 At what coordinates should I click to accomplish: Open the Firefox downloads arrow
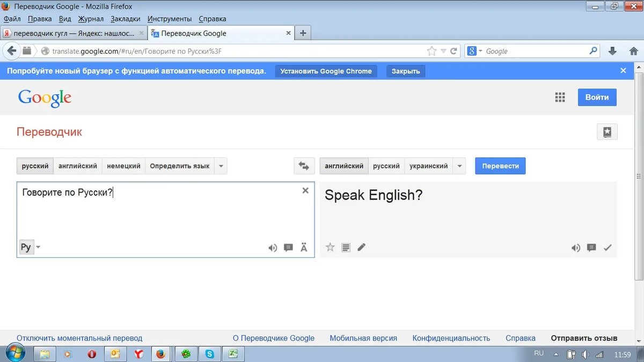tap(612, 51)
